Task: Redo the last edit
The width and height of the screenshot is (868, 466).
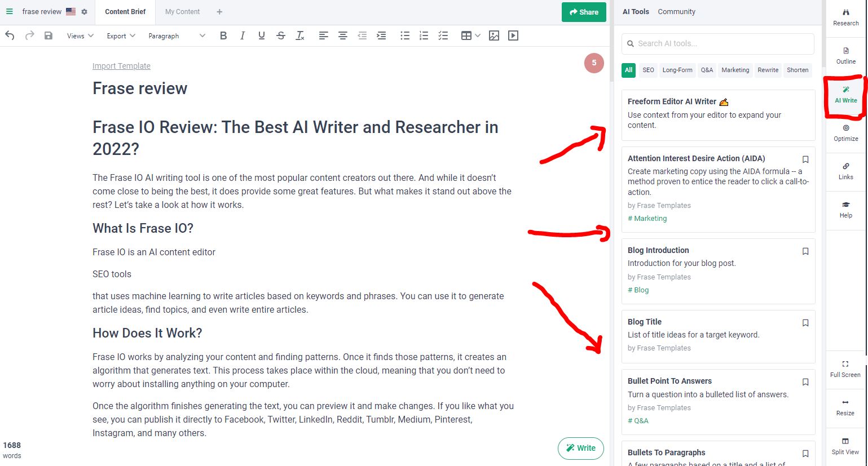Action: tap(29, 35)
